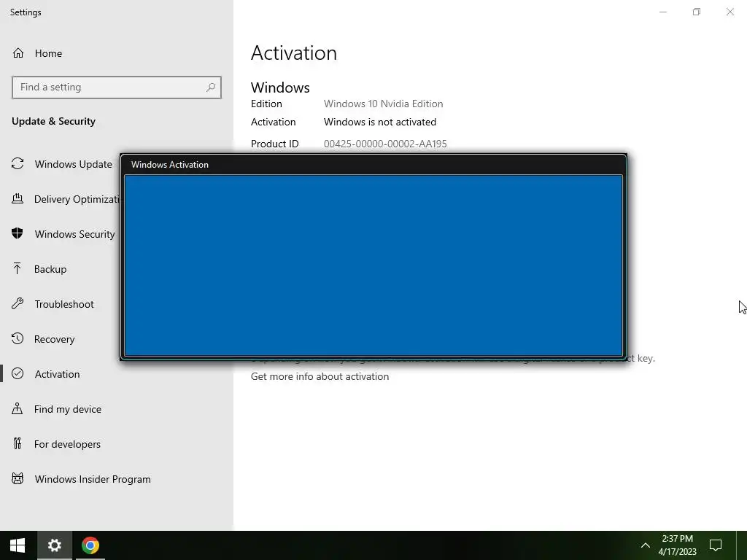Open the taskbar clock and date
The width and height of the screenshot is (747, 560).
click(677, 545)
